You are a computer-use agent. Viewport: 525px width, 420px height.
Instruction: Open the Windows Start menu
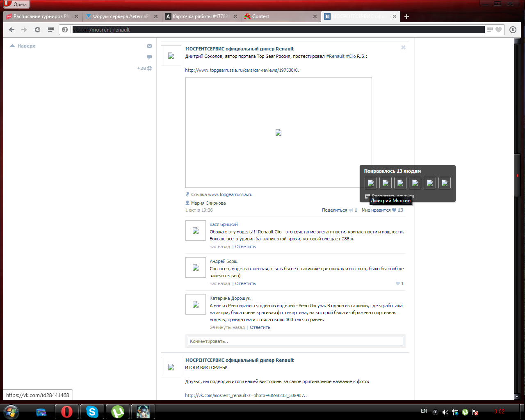point(11,411)
